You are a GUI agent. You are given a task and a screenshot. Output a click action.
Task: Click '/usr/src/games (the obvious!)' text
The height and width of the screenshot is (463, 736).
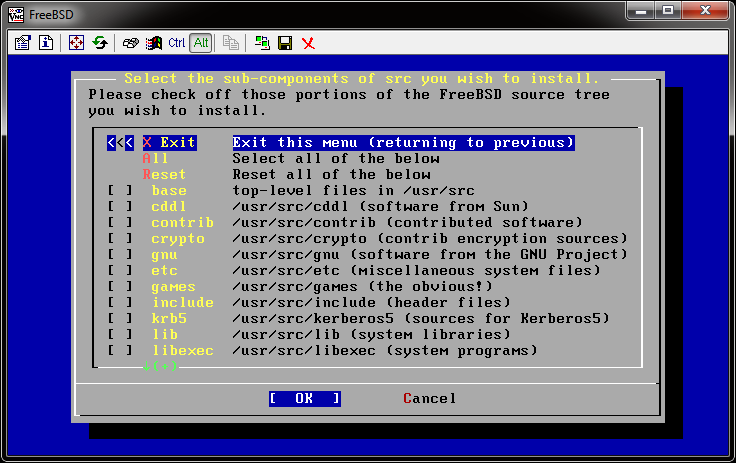[362, 286]
